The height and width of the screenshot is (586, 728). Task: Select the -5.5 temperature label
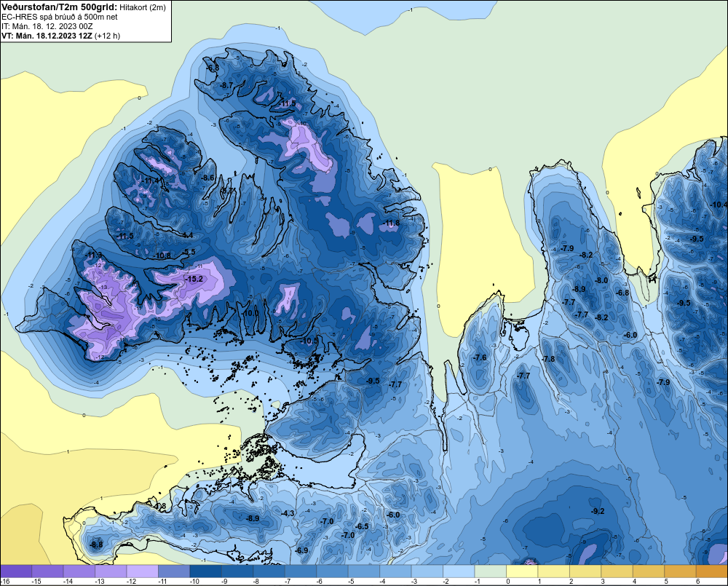(189, 252)
